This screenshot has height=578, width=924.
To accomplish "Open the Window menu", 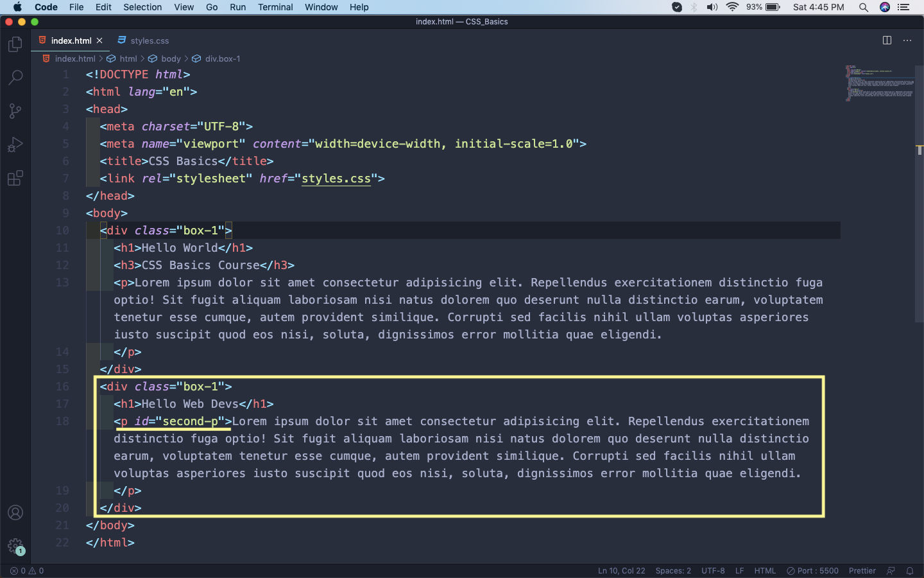I will click(x=321, y=7).
